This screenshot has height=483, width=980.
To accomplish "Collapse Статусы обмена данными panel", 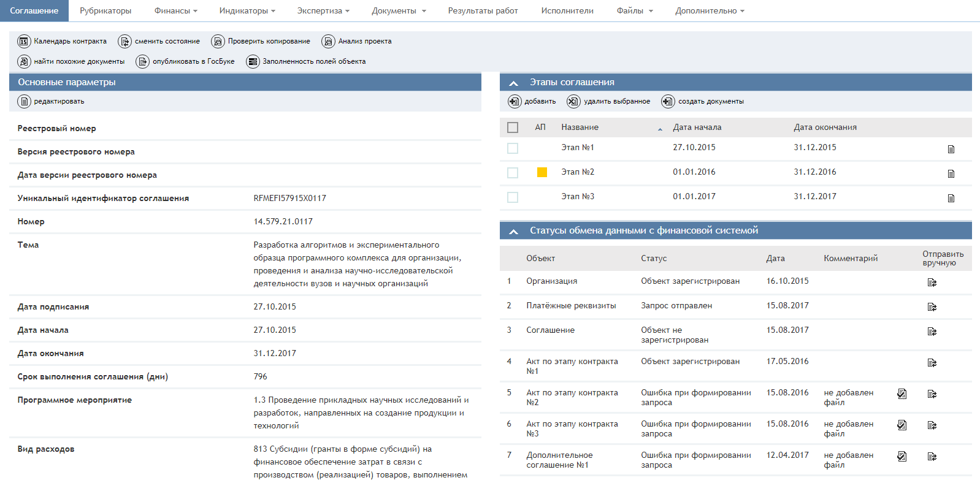I will click(514, 231).
